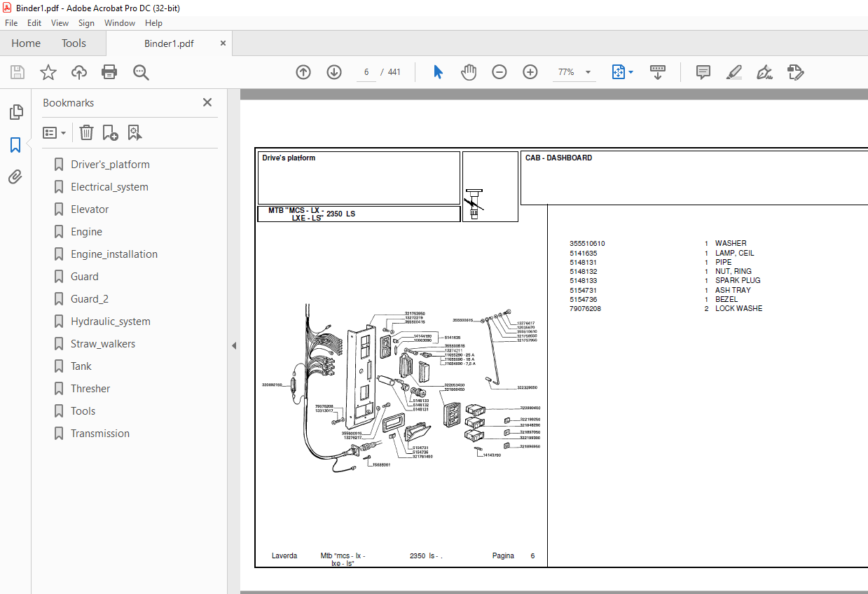Image resolution: width=868 pixels, height=594 pixels.
Task: Delete selected bookmark trash icon
Action: [86, 132]
